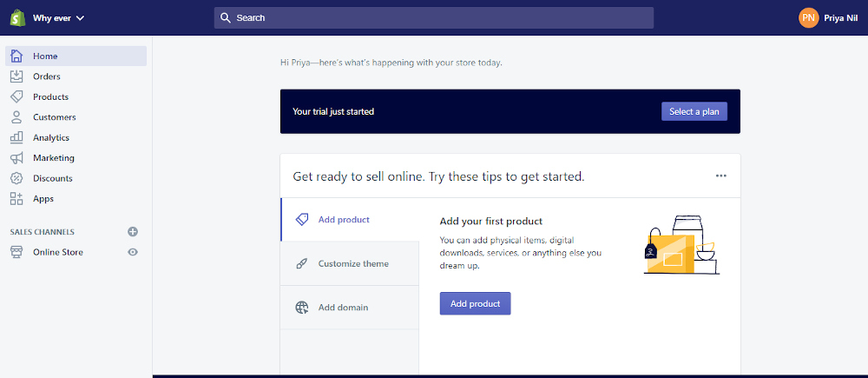Open Online Store sales channel
Viewport: 868px width, 378px height.
pyautogui.click(x=58, y=252)
